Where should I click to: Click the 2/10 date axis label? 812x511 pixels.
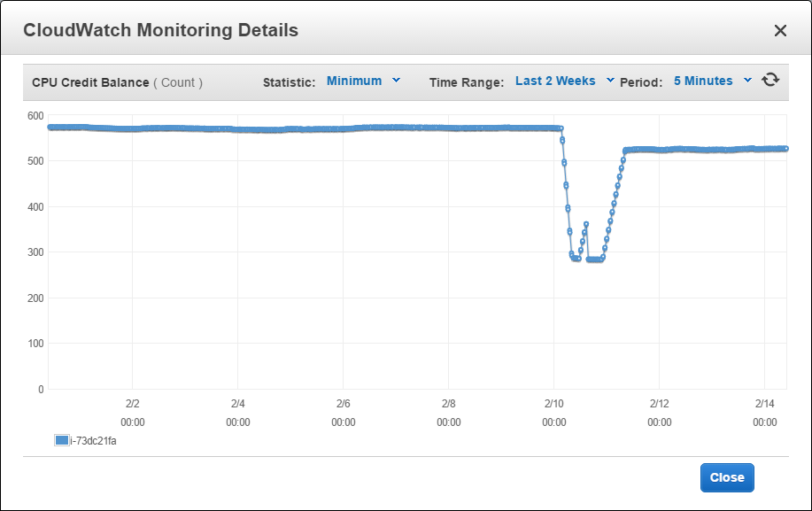click(554, 403)
